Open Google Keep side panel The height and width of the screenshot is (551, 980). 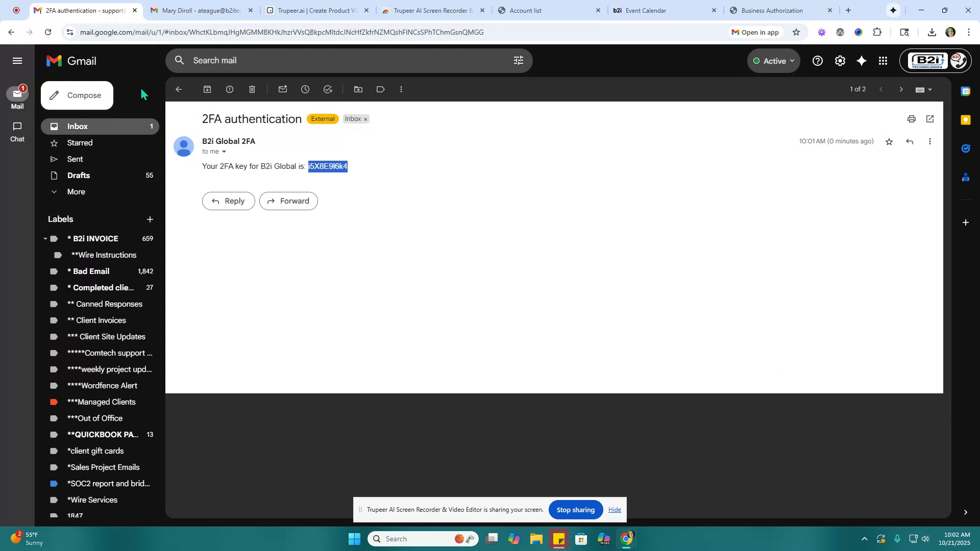point(965,119)
